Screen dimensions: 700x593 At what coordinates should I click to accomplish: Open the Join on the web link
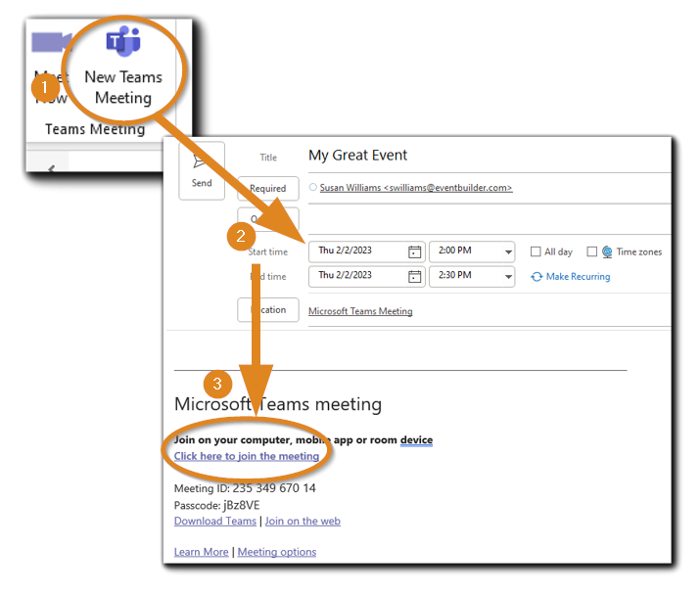pos(303,522)
